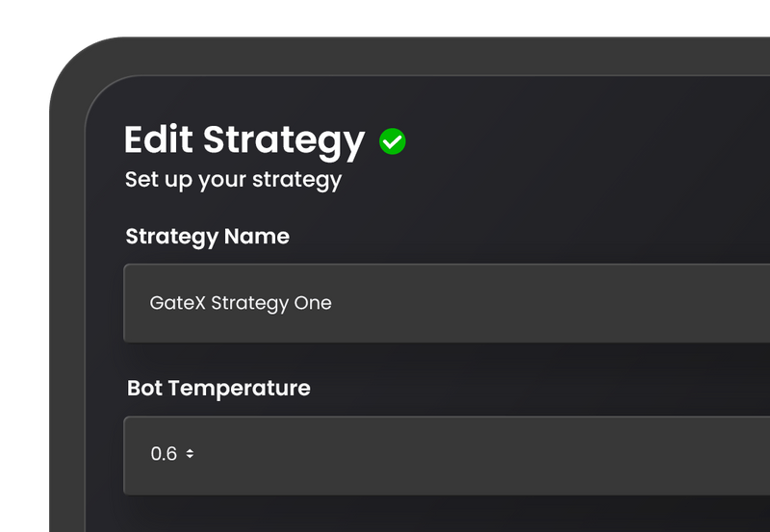Viewport: 770px width, 532px height.
Task: Click the 0.6 temperature value
Action: pos(164,454)
